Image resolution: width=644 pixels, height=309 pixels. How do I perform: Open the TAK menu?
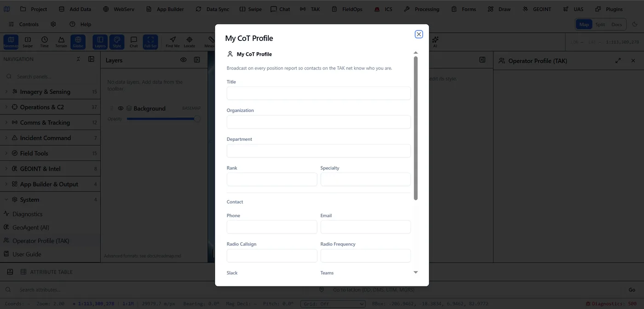(310, 9)
